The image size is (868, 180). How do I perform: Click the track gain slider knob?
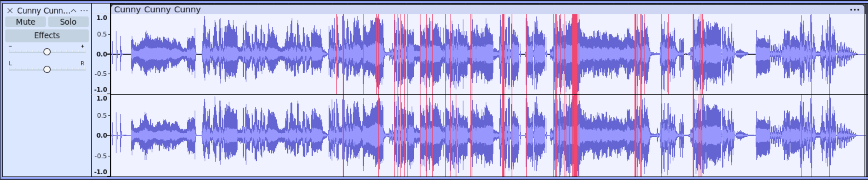coord(47,51)
